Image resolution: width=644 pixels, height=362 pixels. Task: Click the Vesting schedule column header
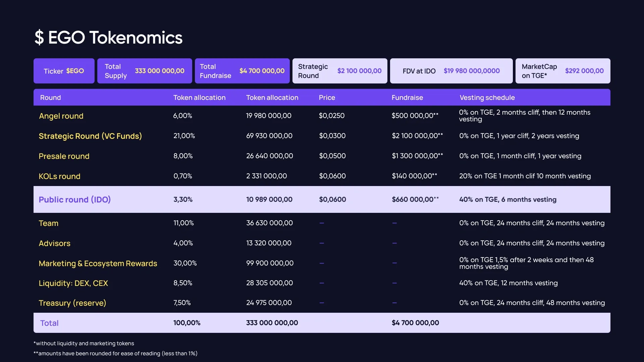coord(487,98)
